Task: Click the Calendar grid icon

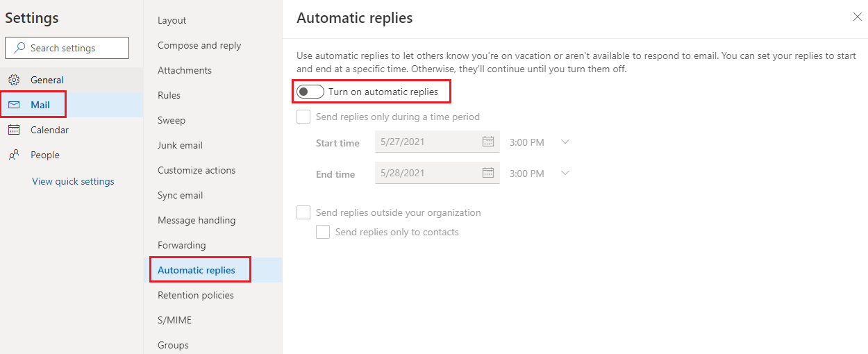Action: 14,130
